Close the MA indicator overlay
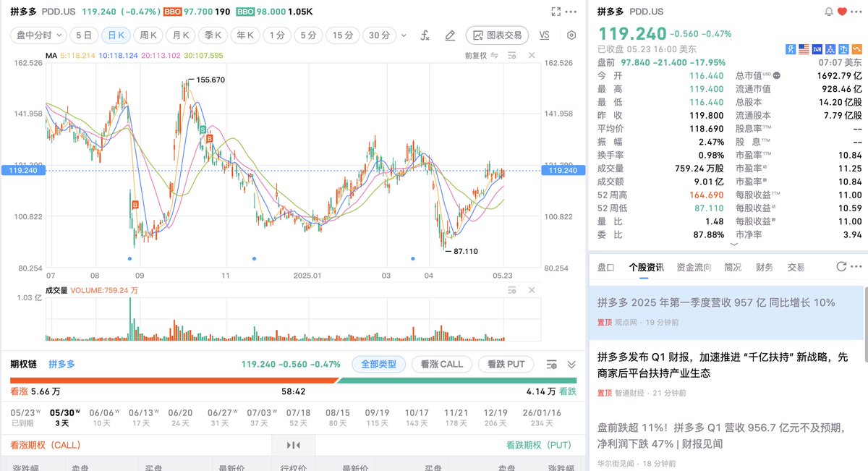This screenshot has width=868, height=471. click(x=532, y=55)
